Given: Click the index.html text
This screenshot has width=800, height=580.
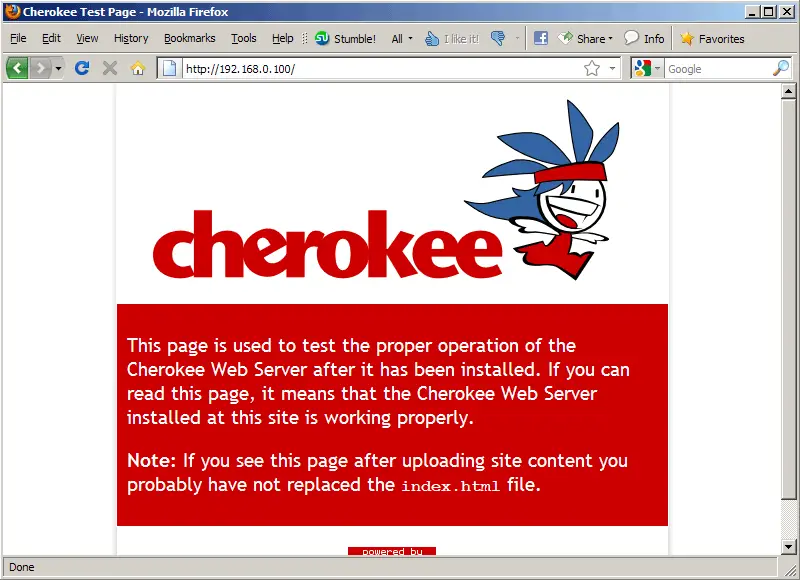Looking at the screenshot, I should [x=451, y=486].
